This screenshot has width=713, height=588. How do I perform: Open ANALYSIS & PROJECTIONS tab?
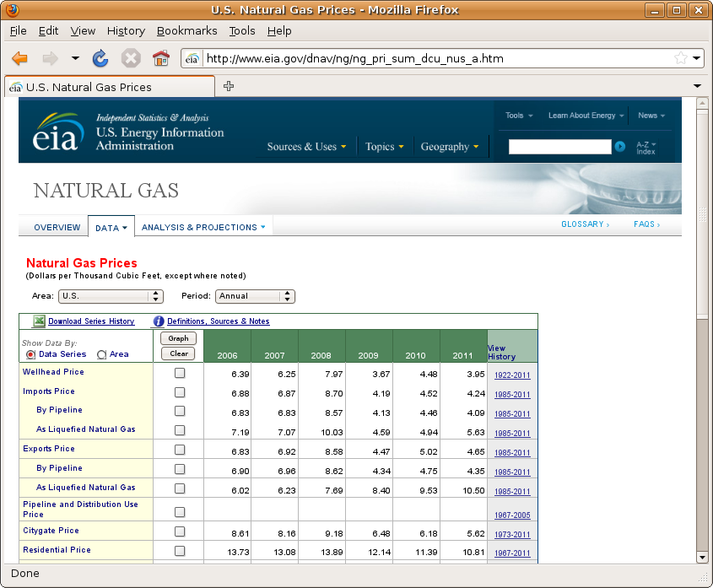203,228
